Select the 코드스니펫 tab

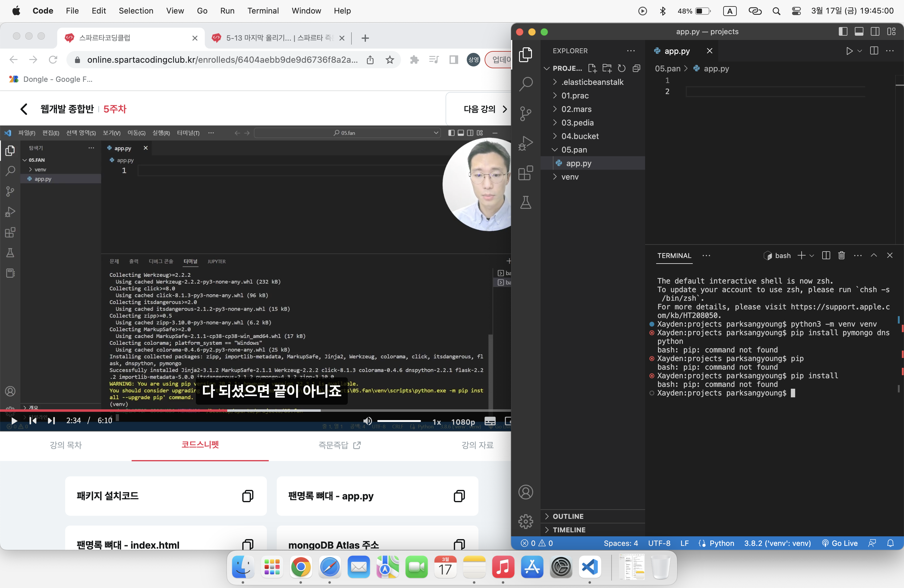[200, 445]
